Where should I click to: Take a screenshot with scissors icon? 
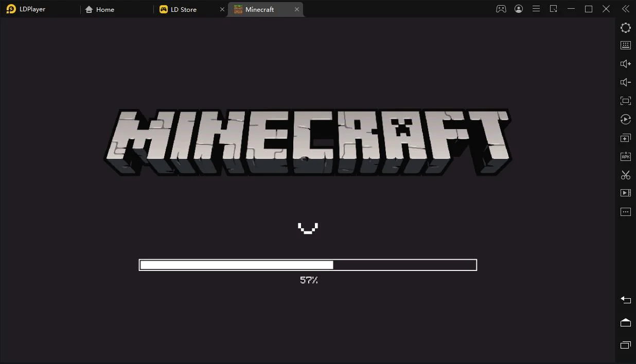[626, 175]
